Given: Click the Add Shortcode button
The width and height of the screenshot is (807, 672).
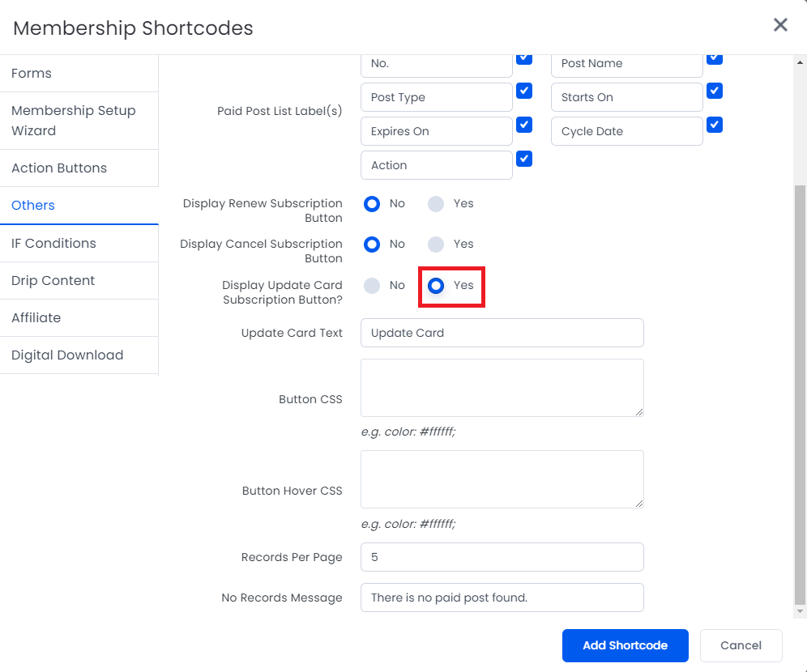Looking at the screenshot, I should (625, 645).
